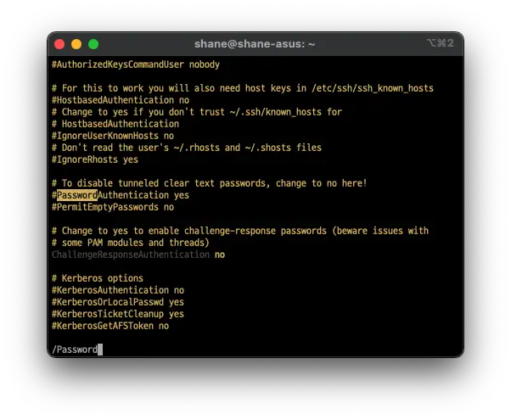Click the 'no' value after ChallengeResponseAuthentication

[220, 255]
